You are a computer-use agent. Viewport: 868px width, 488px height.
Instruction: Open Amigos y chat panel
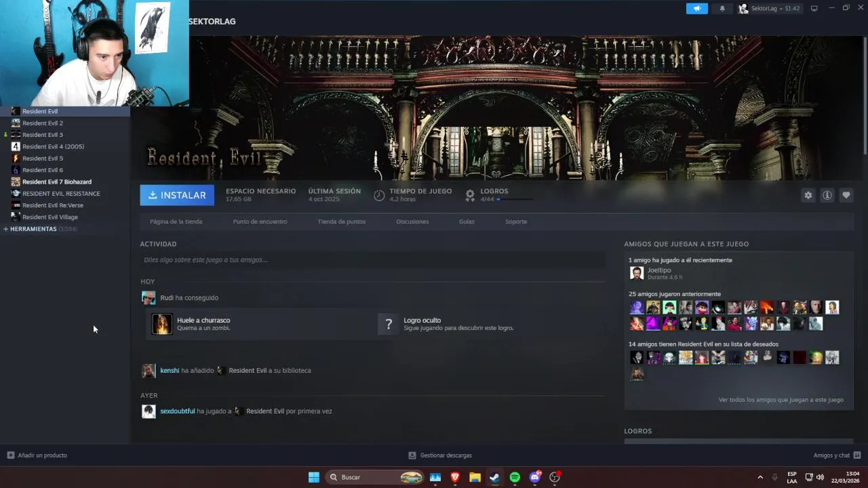(837, 455)
